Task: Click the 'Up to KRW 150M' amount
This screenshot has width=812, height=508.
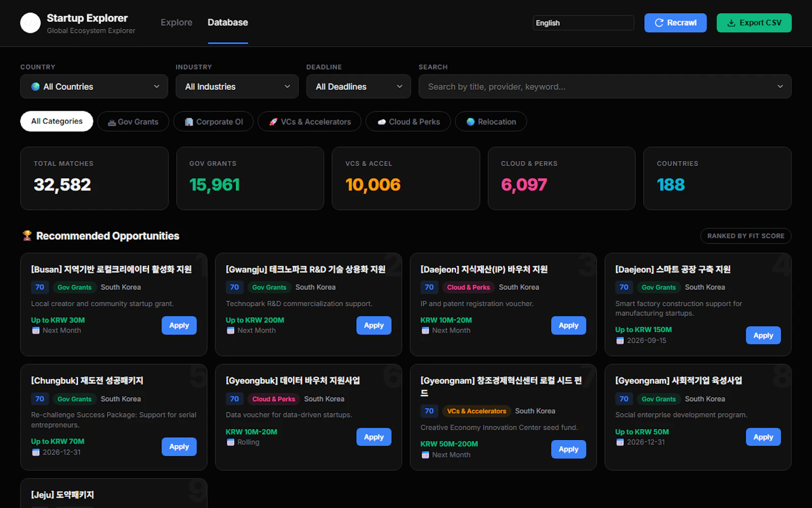Action: pos(644,330)
